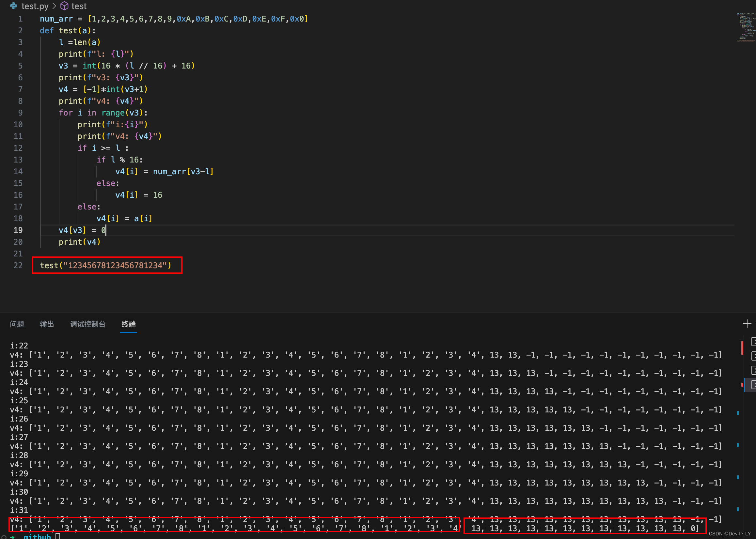Click 'print(v4)' code line
756x539 pixels.
pyautogui.click(x=79, y=242)
